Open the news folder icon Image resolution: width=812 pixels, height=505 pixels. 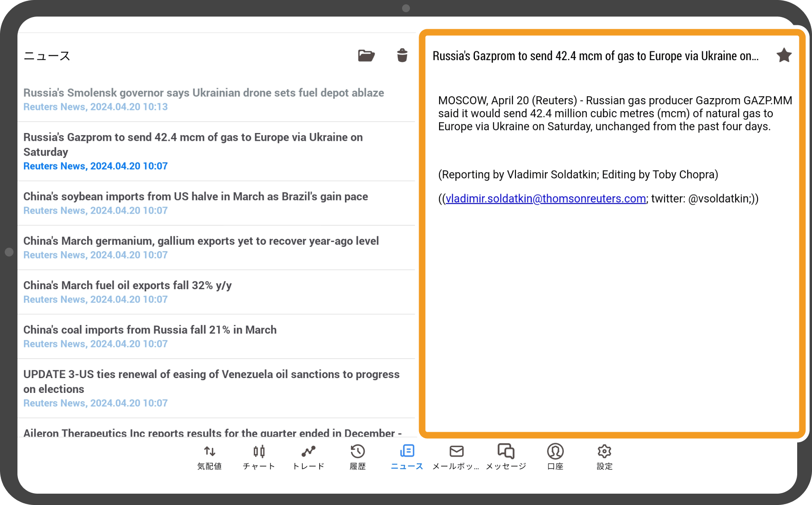coord(366,56)
